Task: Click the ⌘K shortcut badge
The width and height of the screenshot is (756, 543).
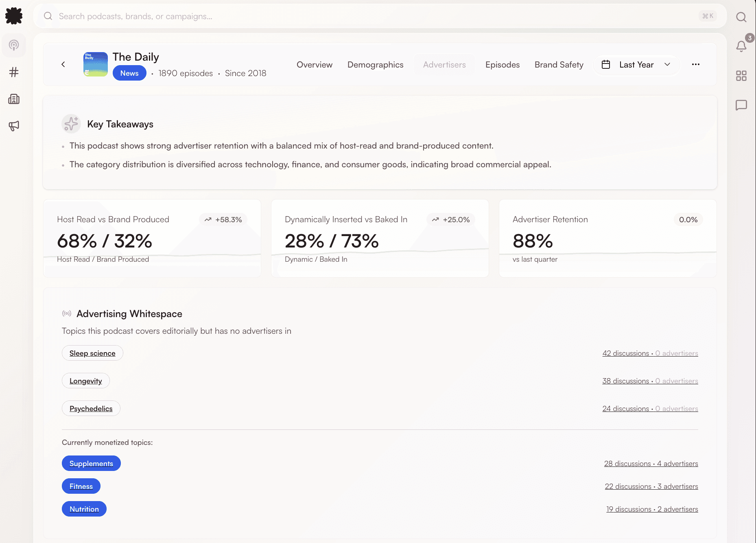Action: coord(708,16)
